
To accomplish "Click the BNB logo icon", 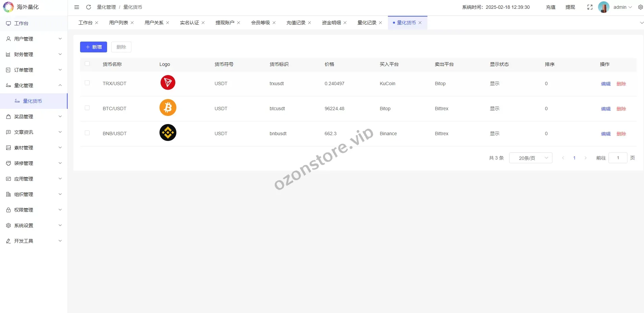I will pyautogui.click(x=168, y=133).
